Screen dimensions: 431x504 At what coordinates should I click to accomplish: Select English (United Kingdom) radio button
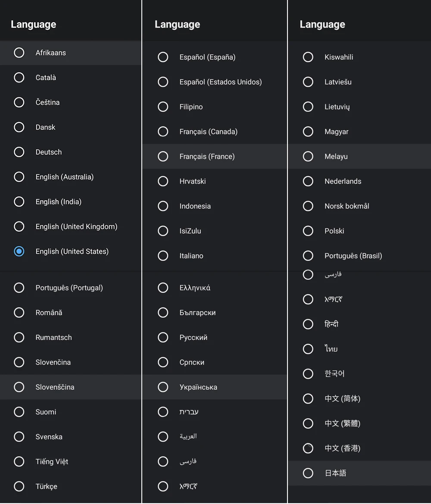pyautogui.click(x=70, y=227)
